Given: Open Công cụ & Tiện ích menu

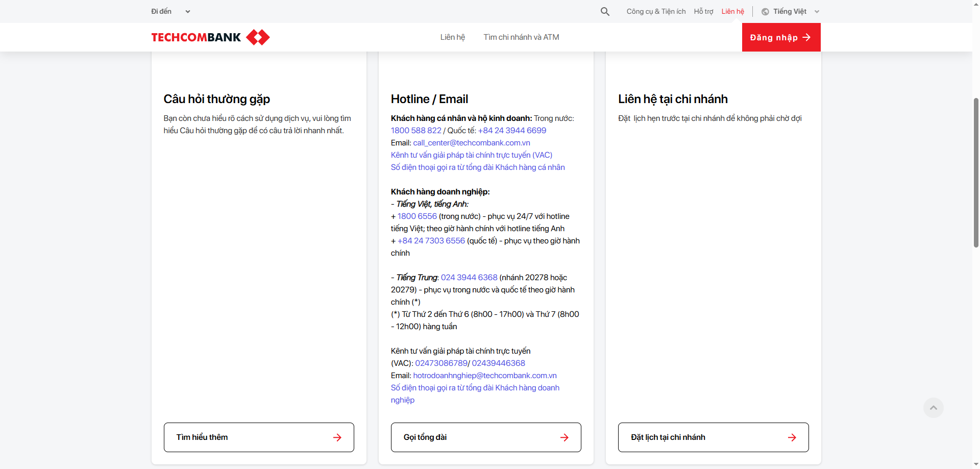Looking at the screenshot, I should 656,11.
